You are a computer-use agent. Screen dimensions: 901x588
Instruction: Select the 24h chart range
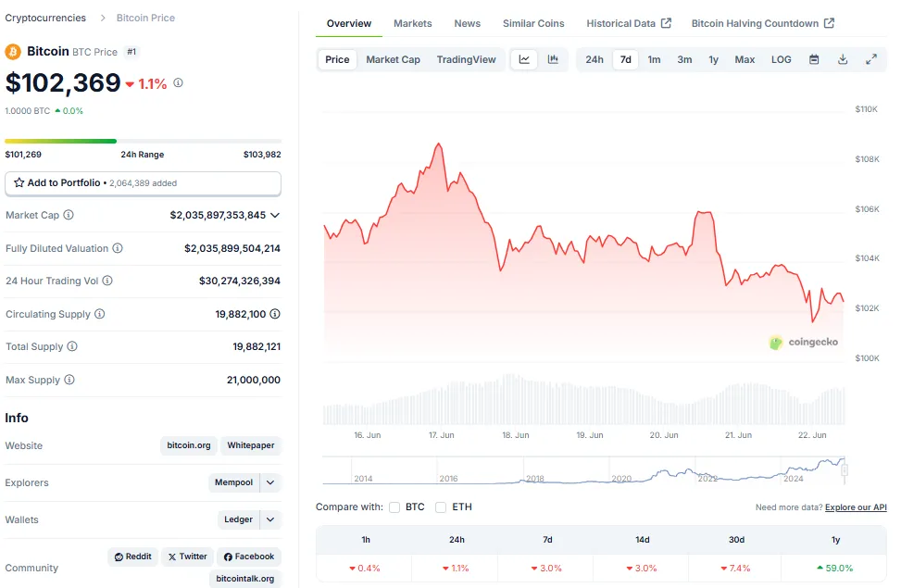tap(594, 59)
